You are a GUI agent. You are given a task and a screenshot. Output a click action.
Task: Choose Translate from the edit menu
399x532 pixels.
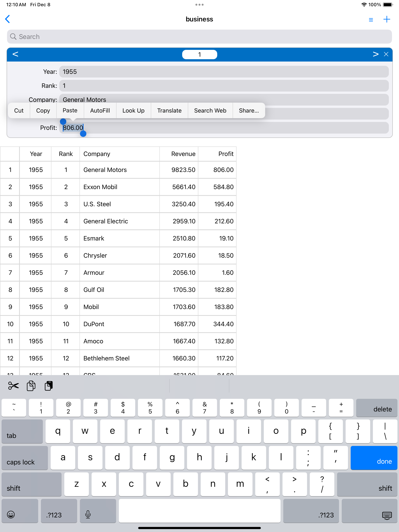(x=169, y=110)
